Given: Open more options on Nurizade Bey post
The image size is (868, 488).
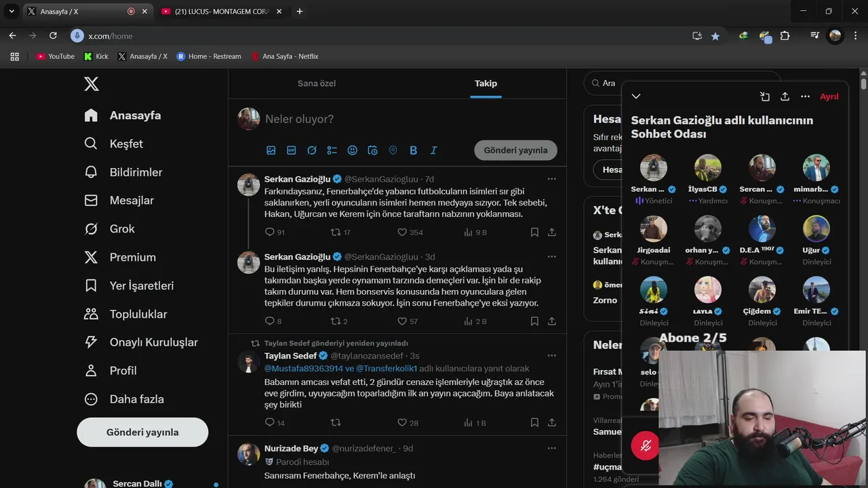Looking at the screenshot, I should click(551, 448).
